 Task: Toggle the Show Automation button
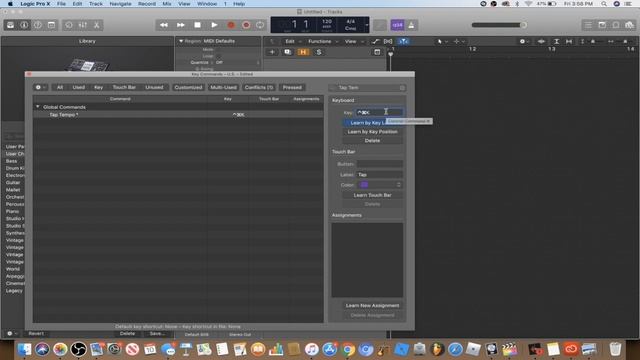(375, 41)
